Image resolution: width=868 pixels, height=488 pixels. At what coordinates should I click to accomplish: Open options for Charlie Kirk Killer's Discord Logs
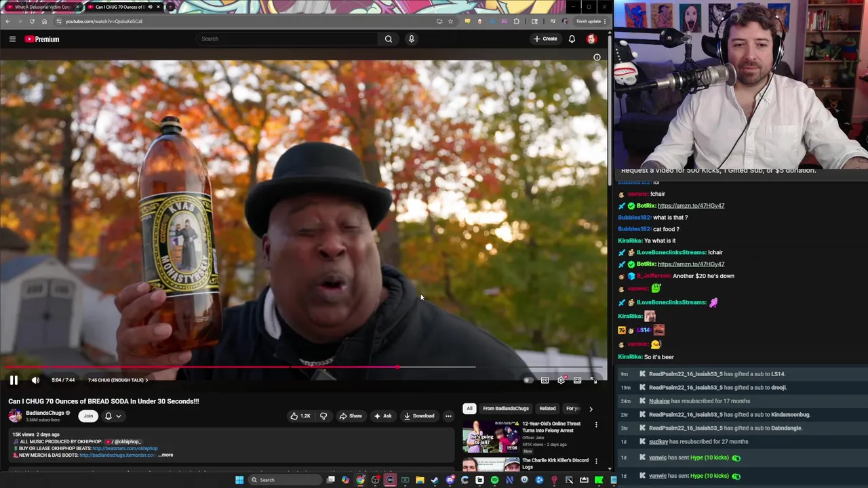(x=596, y=462)
